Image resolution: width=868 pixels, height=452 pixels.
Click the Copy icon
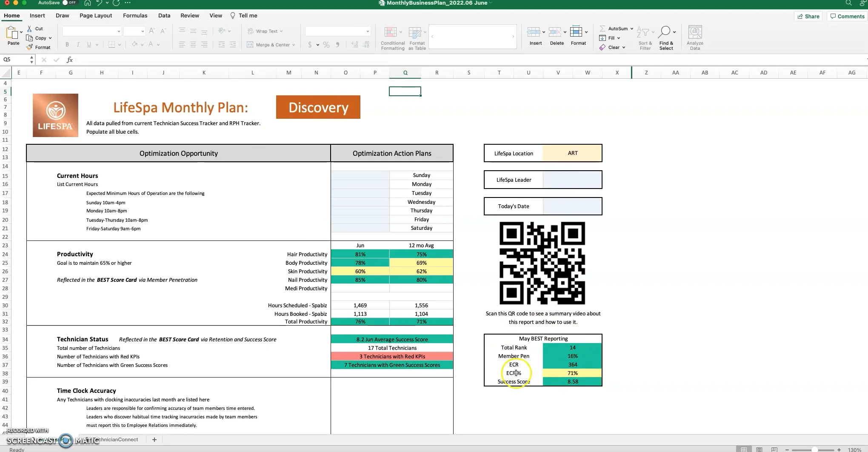click(29, 38)
